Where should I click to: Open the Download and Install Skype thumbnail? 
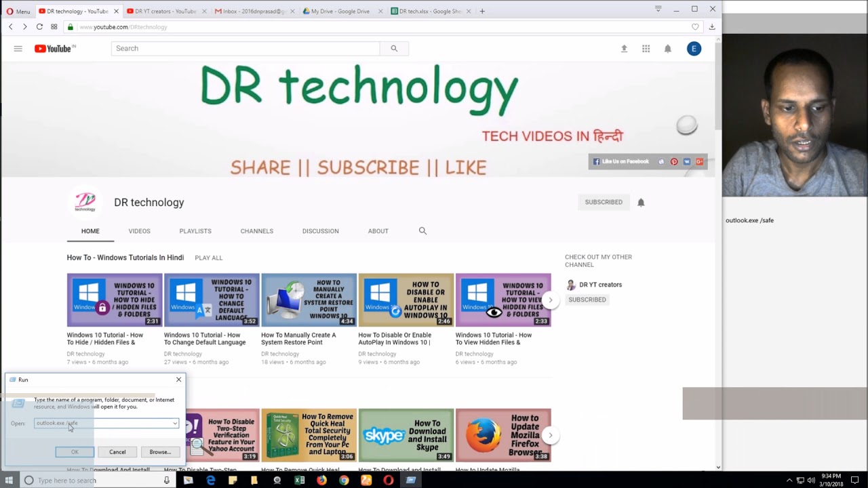point(406,435)
